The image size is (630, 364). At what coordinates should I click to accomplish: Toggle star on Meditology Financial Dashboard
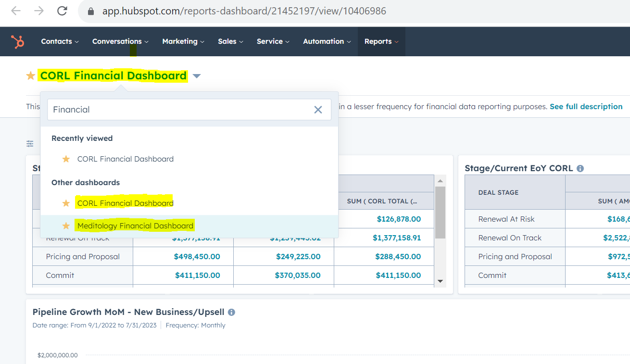point(66,226)
